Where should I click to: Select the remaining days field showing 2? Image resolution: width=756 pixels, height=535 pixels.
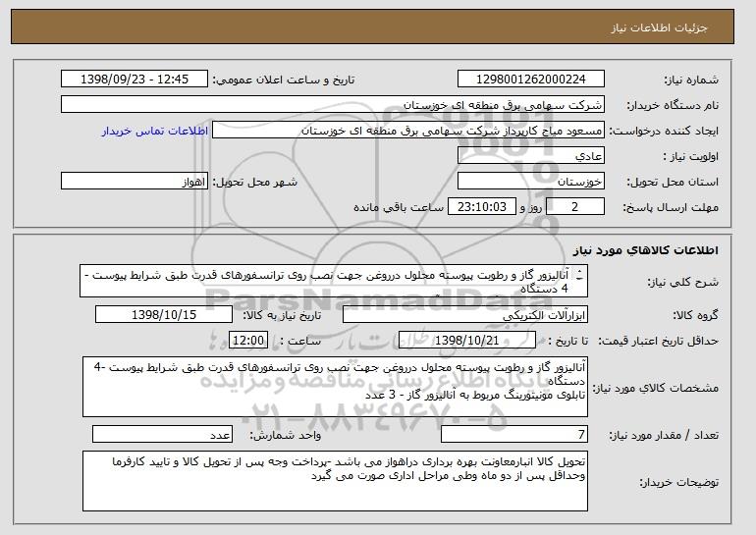click(575, 207)
